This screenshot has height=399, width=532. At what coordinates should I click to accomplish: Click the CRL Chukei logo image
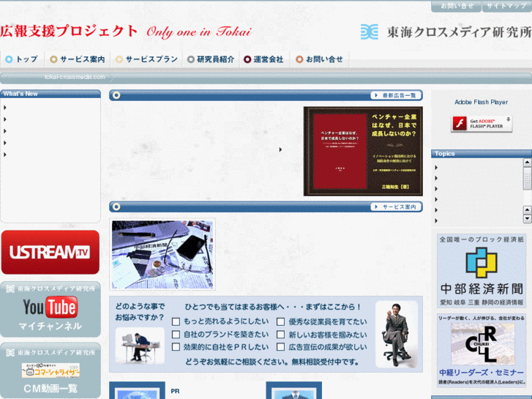[x=482, y=344]
